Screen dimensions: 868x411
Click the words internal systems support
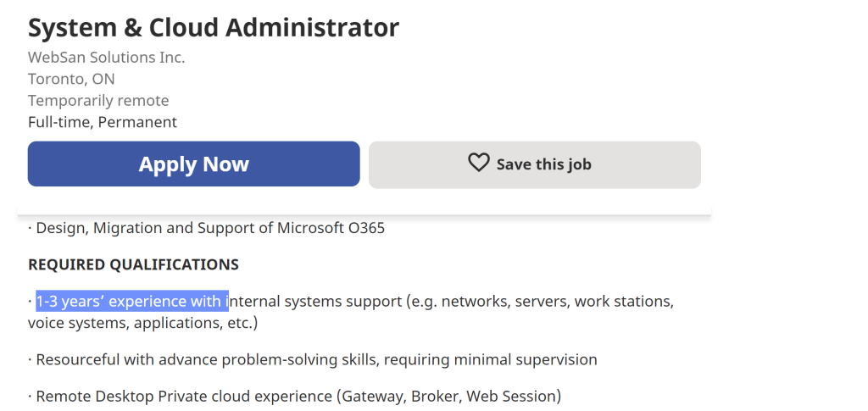[x=315, y=301]
